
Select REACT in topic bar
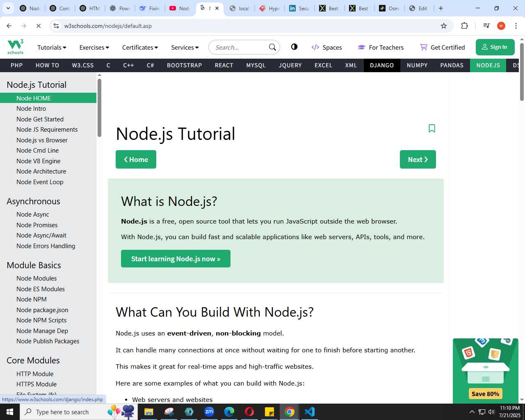(x=224, y=65)
